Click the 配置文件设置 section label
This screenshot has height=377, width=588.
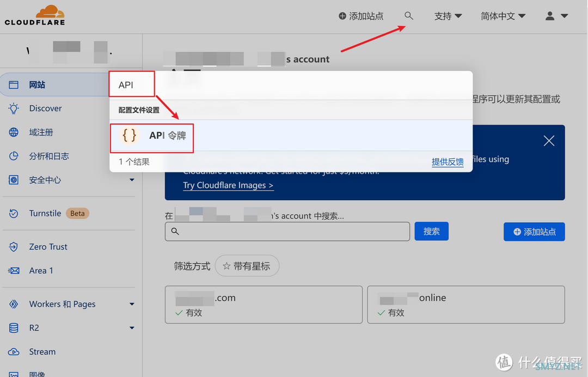coord(139,110)
